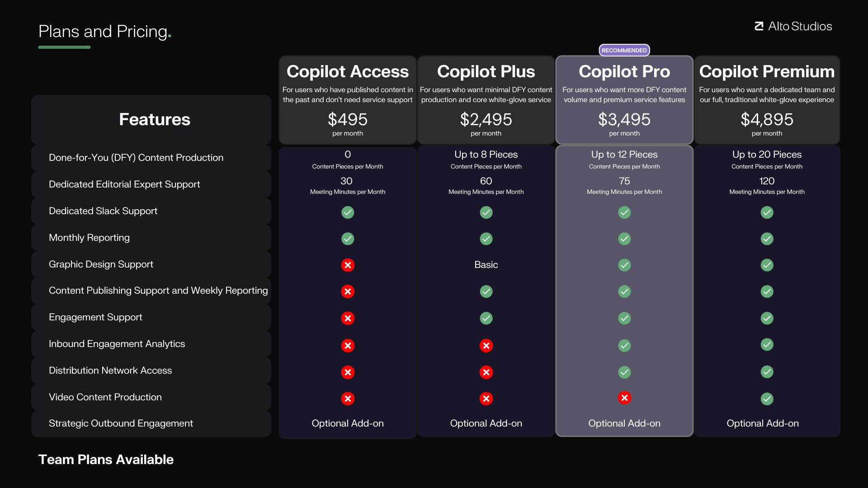Viewport: 868px width, 488px height.
Task: Click Copilot Premium check for Monthly Reporting
Action: (767, 239)
